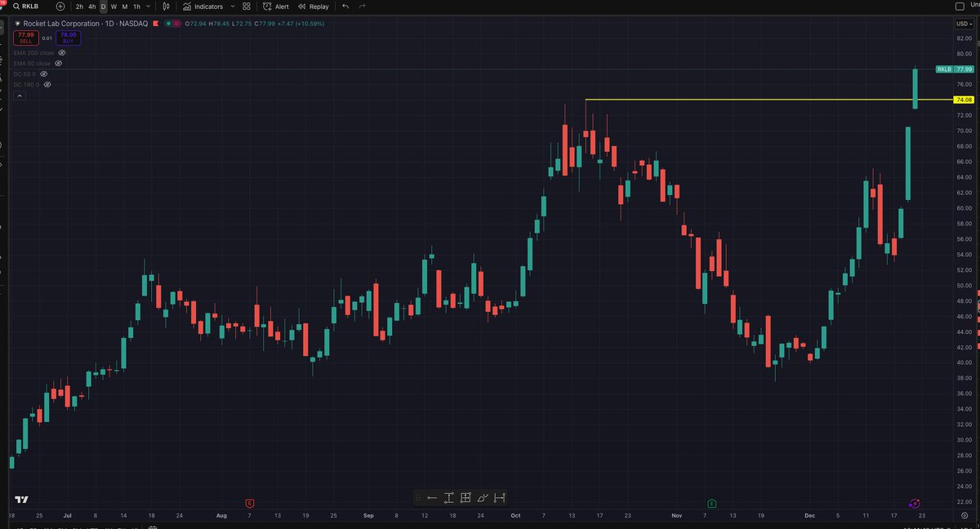The image size is (980, 529).
Task: Click the EMA 200 close legend label
Action: pyautogui.click(x=33, y=52)
